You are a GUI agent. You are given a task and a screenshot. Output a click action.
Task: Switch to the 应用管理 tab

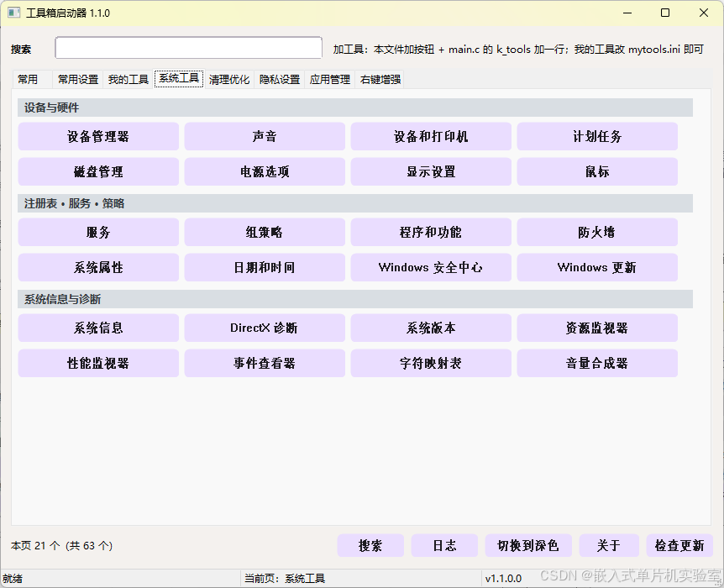point(330,80)
